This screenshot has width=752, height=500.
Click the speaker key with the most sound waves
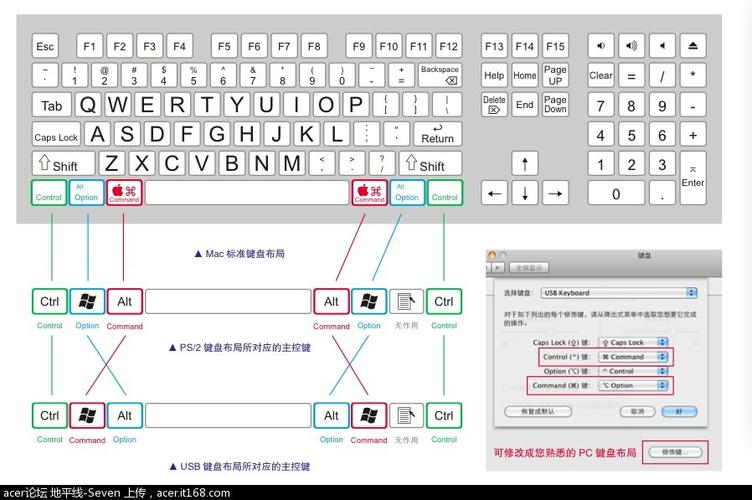631,46
